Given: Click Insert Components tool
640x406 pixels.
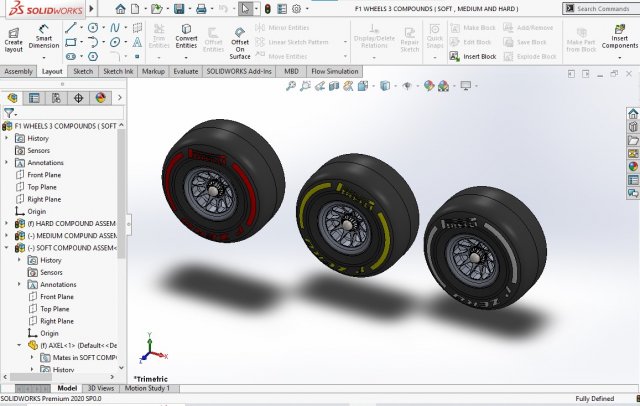Looking at the screenshot, I should (620, 37).
